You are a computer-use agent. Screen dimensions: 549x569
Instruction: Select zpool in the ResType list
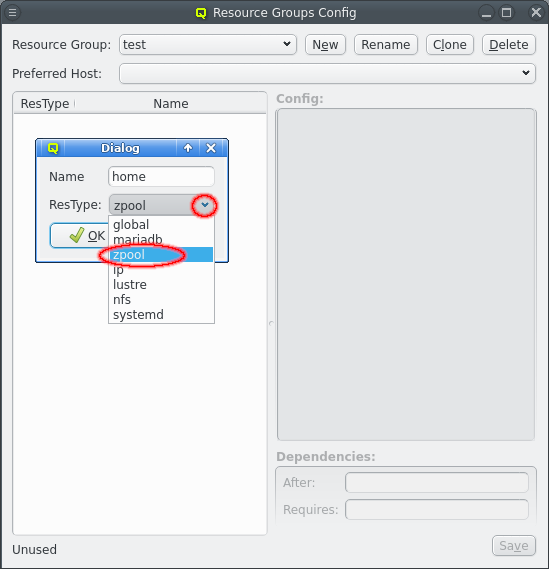click(161, 255)
